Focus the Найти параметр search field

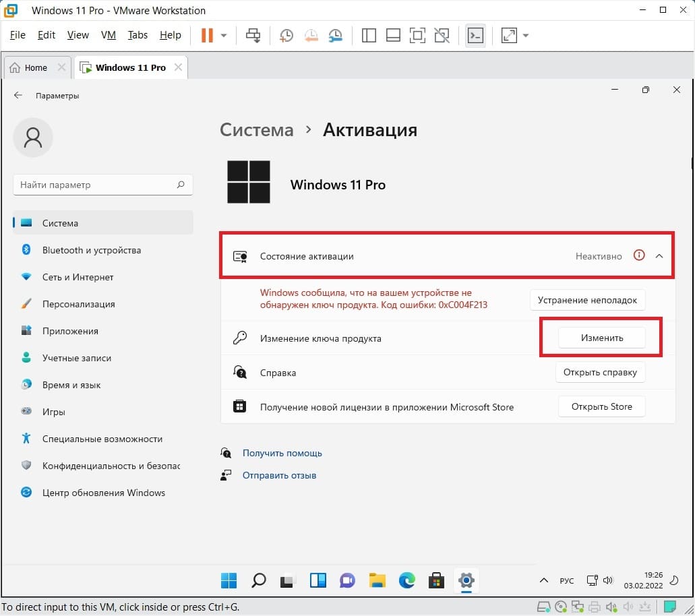point(103,185)
